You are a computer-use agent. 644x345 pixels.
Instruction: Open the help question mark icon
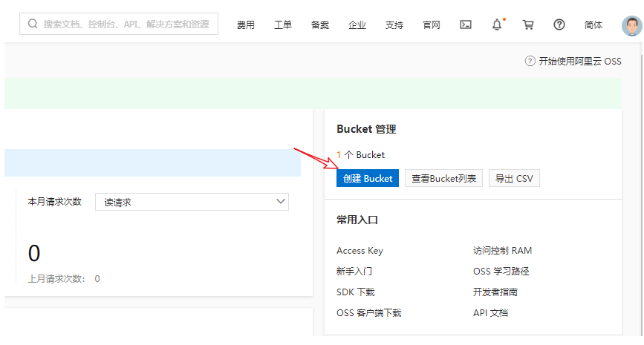point(559,24)
